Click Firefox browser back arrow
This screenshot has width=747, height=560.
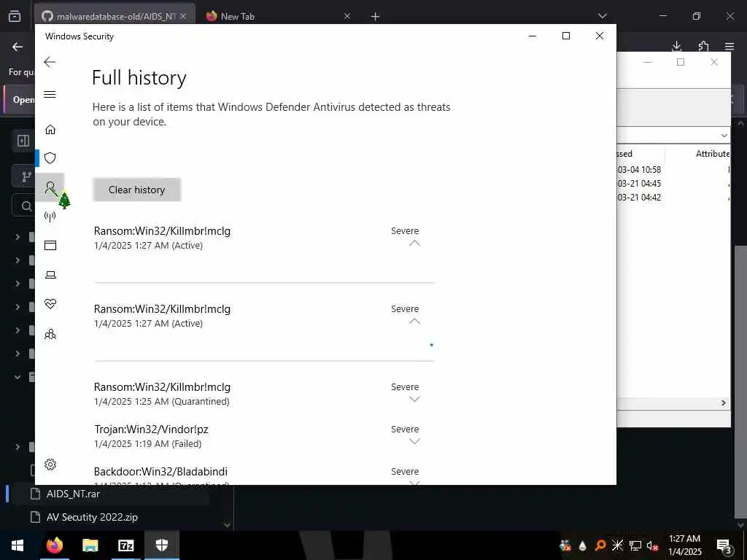point(18,47)
